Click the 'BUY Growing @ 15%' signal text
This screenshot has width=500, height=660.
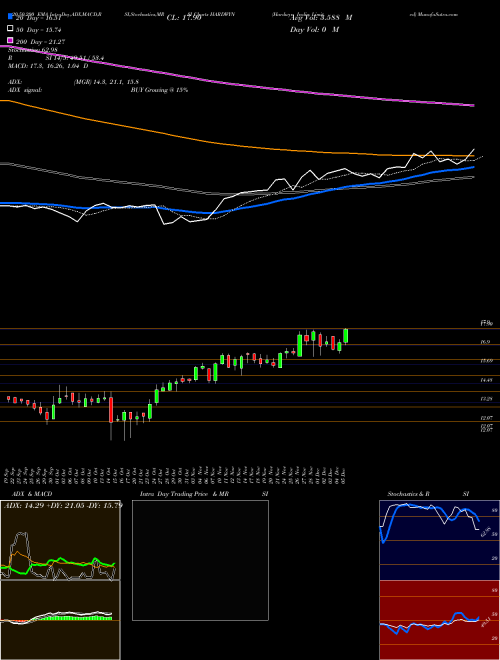tap(159, 90)
